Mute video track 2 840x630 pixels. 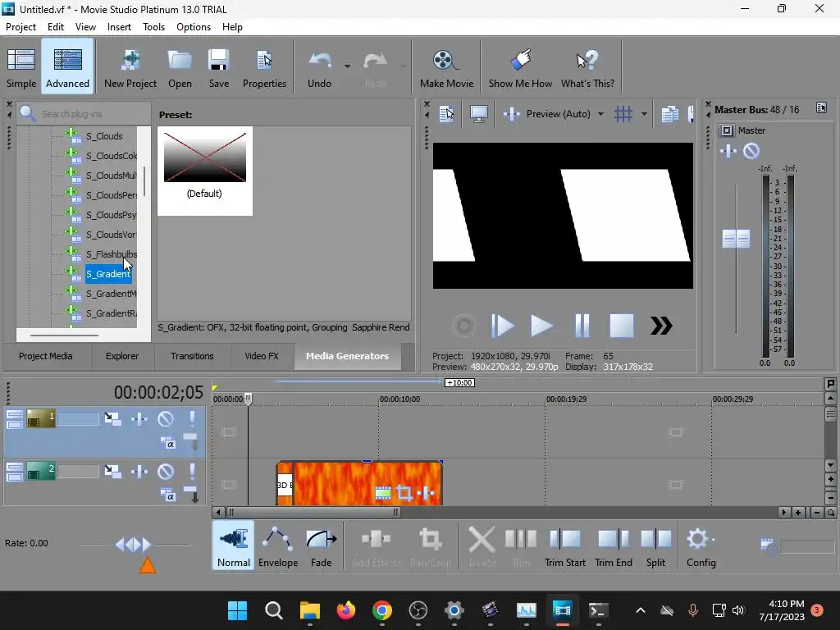pos(166,472)
